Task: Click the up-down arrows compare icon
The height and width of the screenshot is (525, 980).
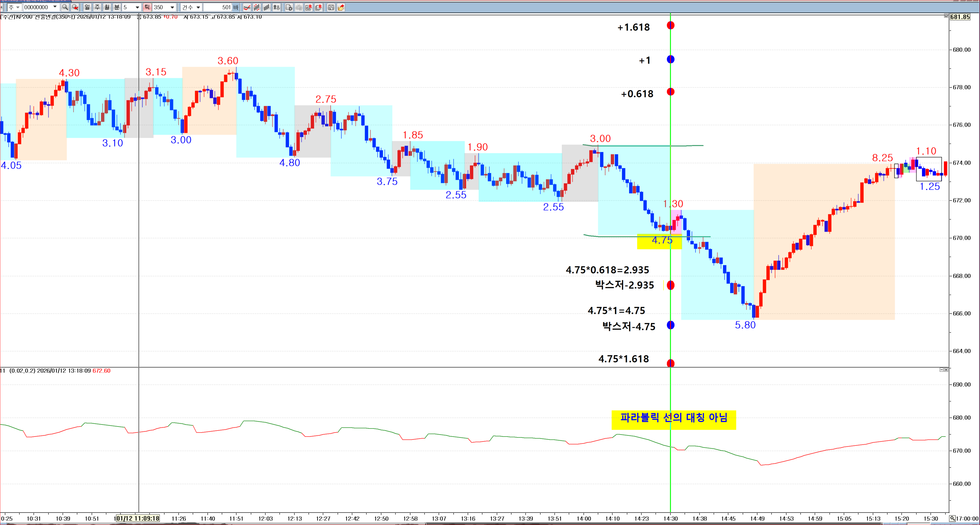Action: click(276, 7)
